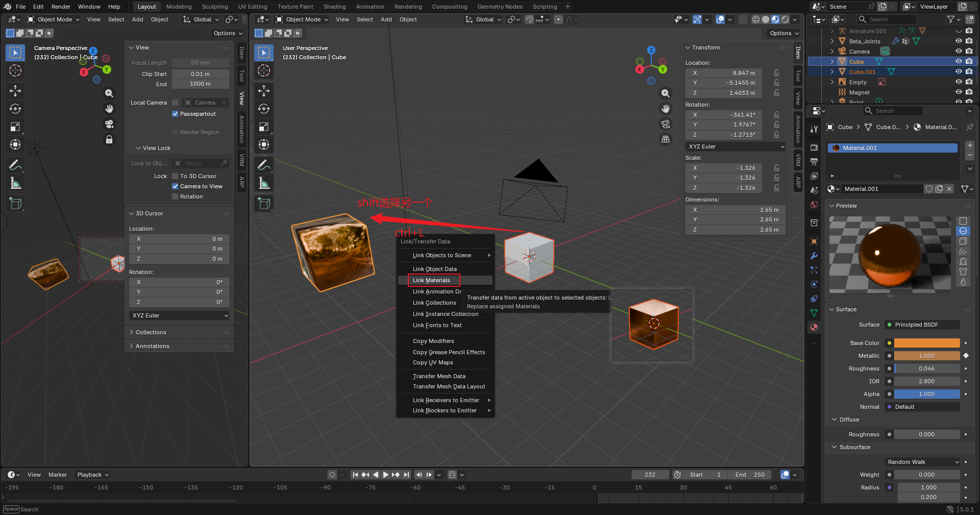The height and width of the screenshot is (515, 980).
Task: Click the outliner filter funnel icon
Action: [x=950, y=19]
